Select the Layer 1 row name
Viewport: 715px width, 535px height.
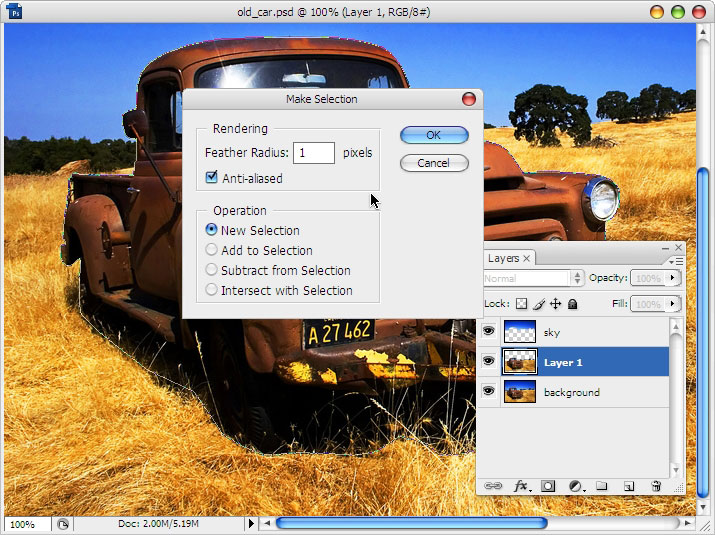(x=563, y=363)
